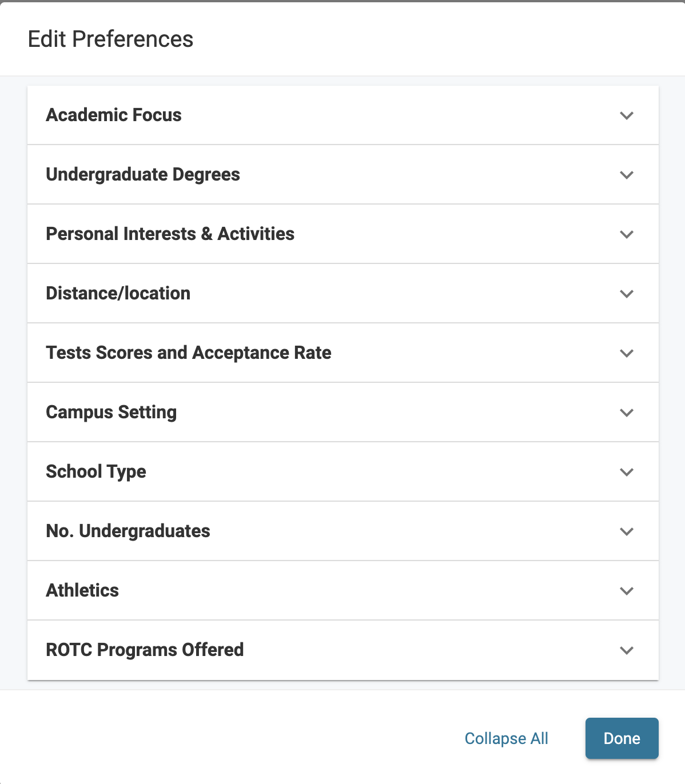Select the Academic Focus section title

[x=114, y=115]
